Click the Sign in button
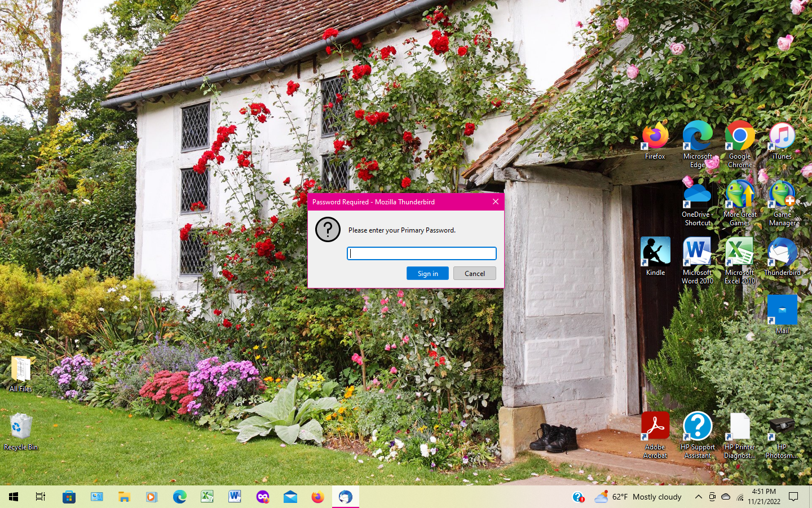The image size is (812, 508). pos(427,273)
